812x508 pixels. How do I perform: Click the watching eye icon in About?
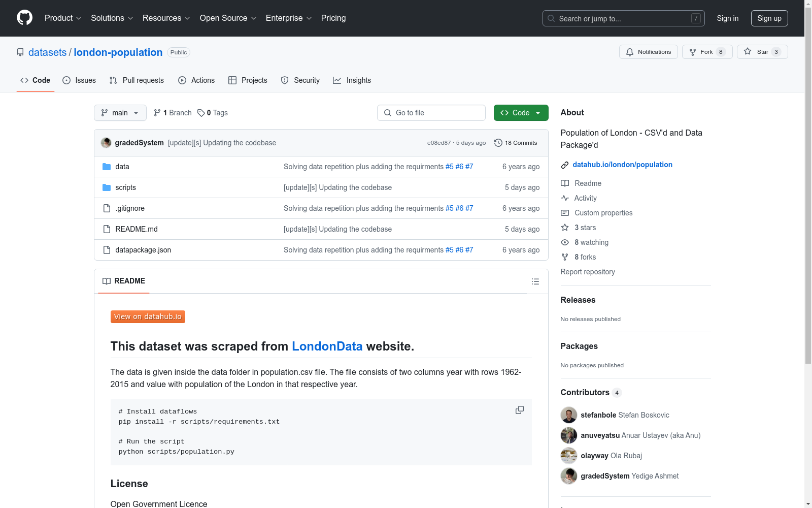pos(565,242)
